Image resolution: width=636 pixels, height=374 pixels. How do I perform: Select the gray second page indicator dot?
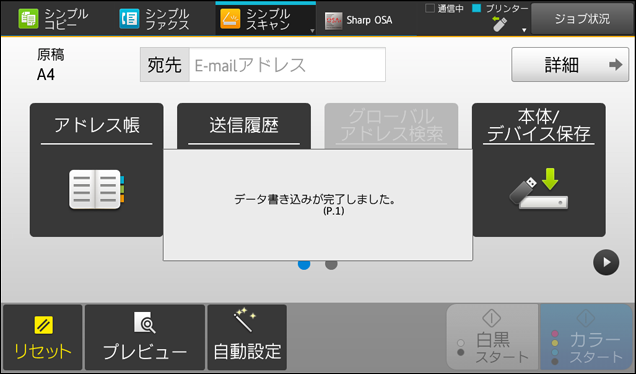coord(331,265)
